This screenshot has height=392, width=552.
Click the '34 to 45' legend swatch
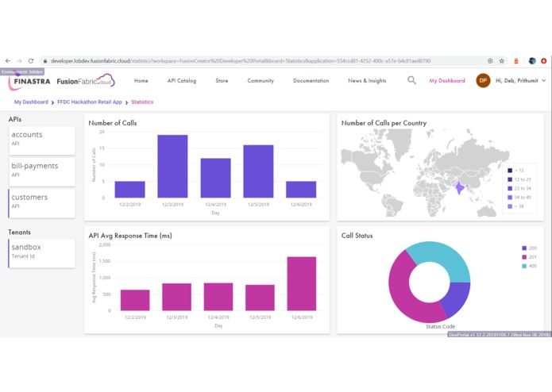click(510, 198)
